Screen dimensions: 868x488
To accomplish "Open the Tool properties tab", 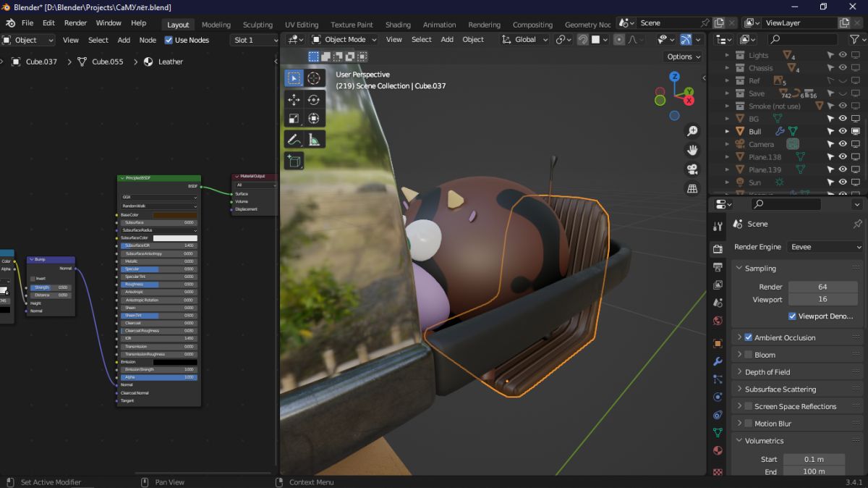I will click(718, 227).
